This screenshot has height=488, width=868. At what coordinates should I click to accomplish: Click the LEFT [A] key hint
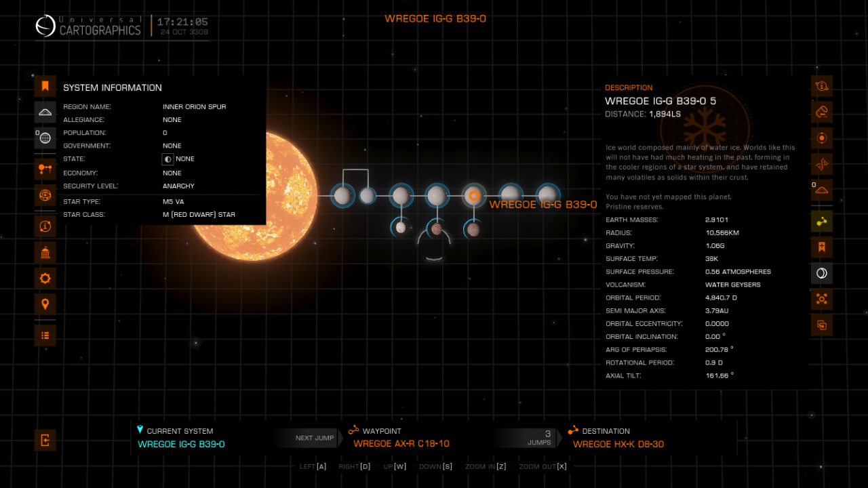pos(313,466)
